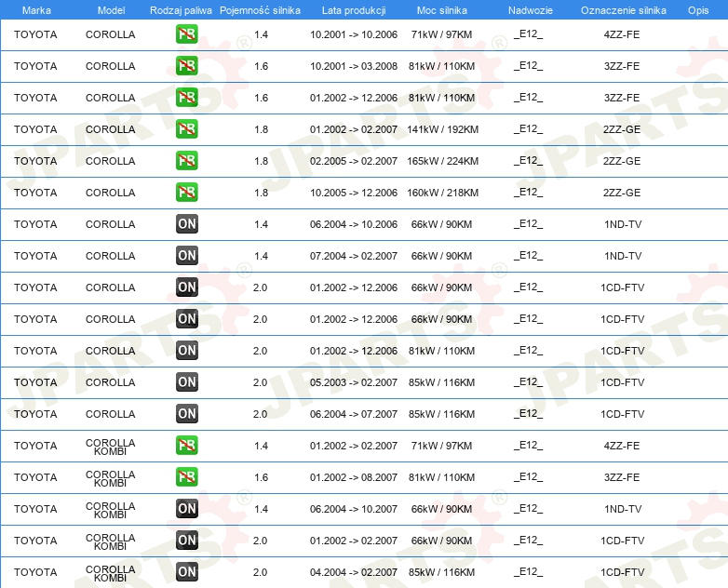728x588 pixels.
Task: Click engine code 1CD-FTV in the 05.2003 -> 02.2007 row
Action: (x=622, y=382)
